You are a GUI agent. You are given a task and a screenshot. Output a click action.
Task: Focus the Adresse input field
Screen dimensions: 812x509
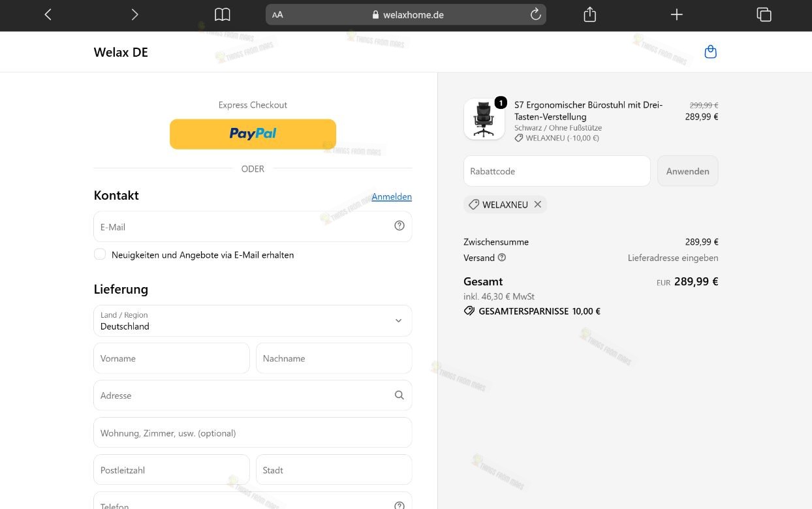[x=253, y=395]
